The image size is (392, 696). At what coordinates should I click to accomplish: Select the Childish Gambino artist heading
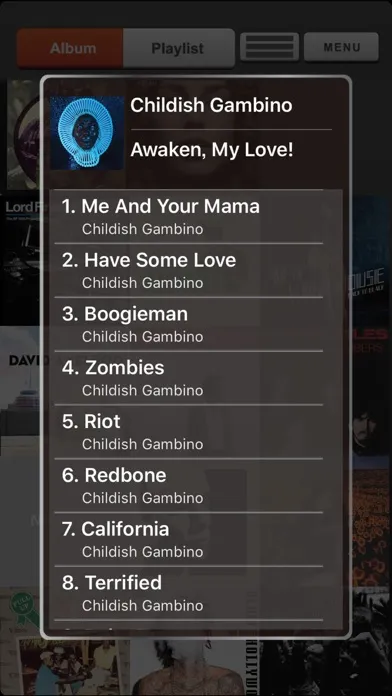(211, 105)
